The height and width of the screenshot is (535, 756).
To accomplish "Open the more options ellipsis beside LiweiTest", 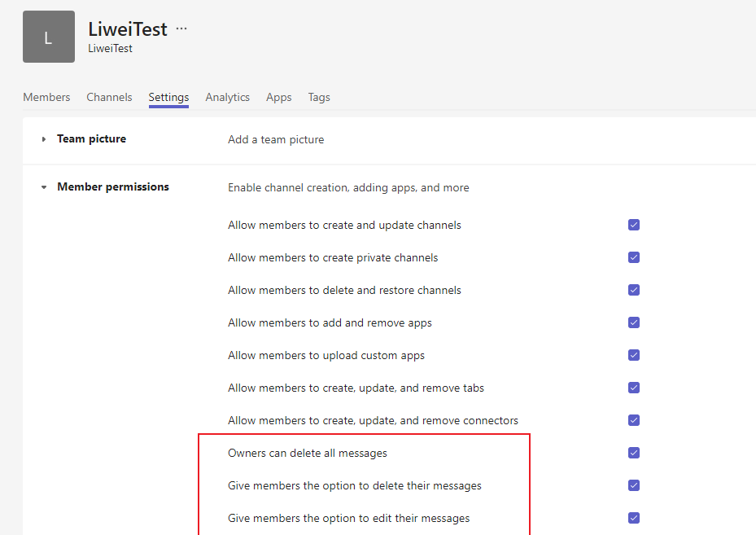I will point(181,29).
